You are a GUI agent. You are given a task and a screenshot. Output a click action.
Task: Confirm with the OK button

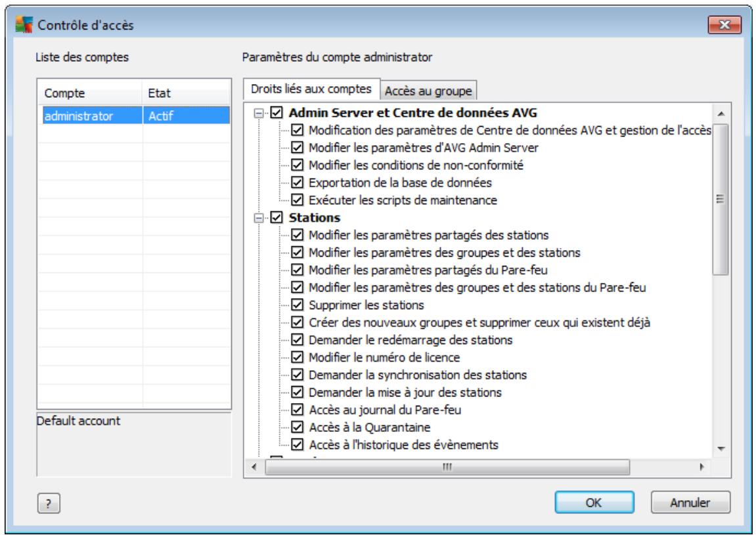click(x=594, y=502)
